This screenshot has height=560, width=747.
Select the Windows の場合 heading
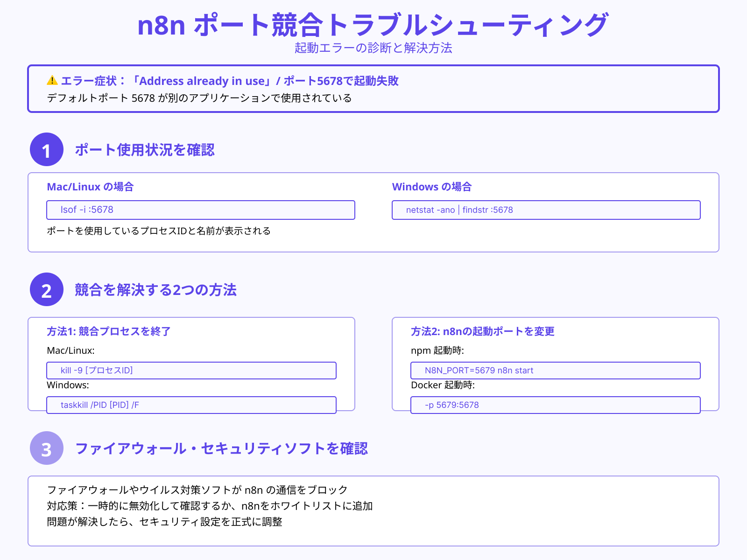(x=432, y=187)
